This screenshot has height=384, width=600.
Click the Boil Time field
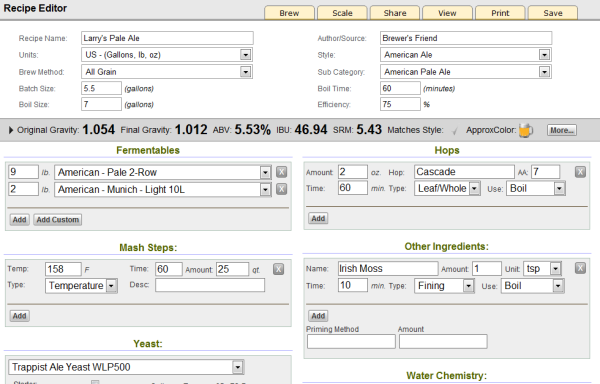tap(400, 88)
